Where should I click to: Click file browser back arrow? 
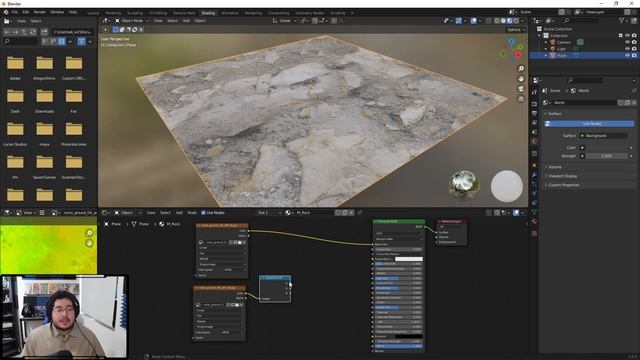7,31
